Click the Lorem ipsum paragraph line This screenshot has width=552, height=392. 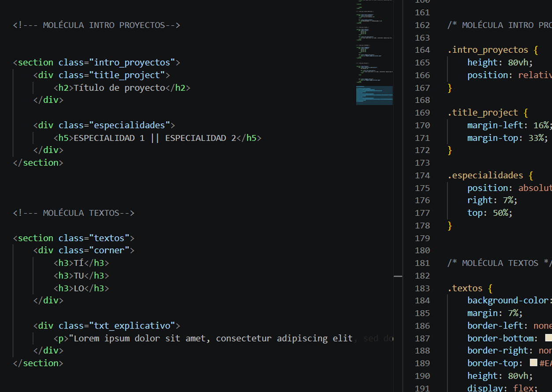(x=223, y=338)
